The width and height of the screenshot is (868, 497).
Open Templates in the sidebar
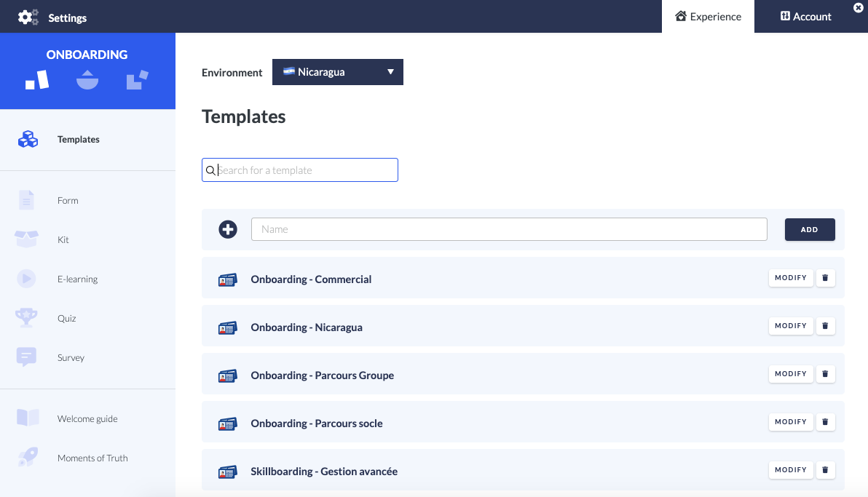pyautogui.click(x=78, y=140)
